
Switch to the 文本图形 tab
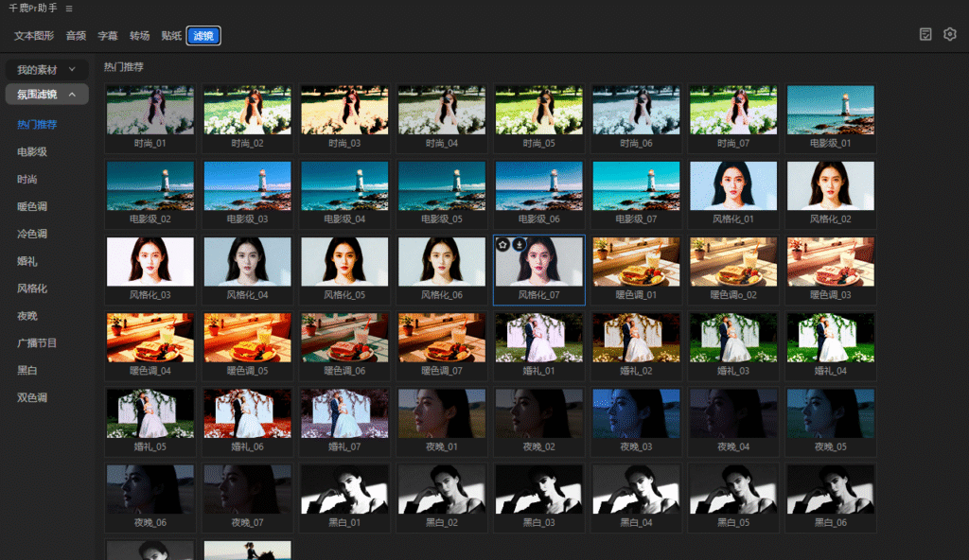tap(34, 36)
